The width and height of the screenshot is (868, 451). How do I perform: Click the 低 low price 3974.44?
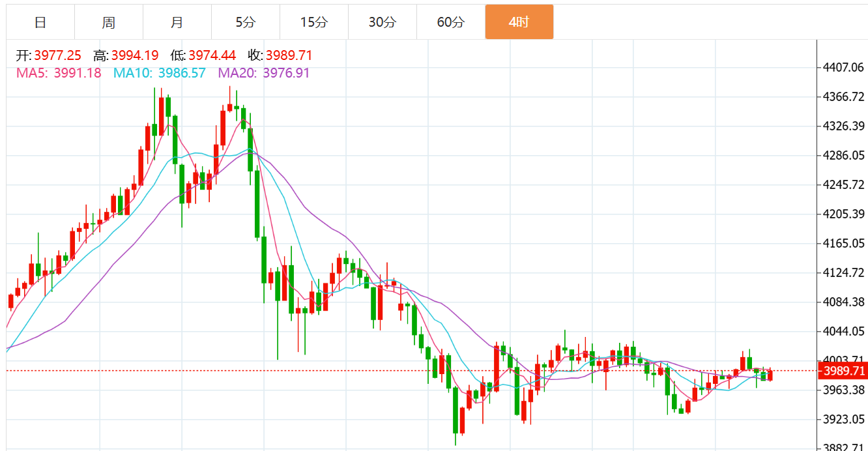(x=212, y=55)
